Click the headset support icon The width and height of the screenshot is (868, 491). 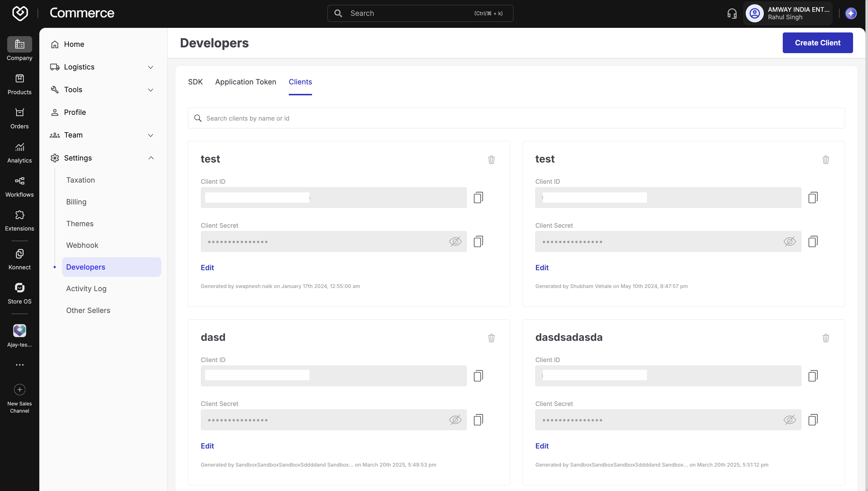732,13
